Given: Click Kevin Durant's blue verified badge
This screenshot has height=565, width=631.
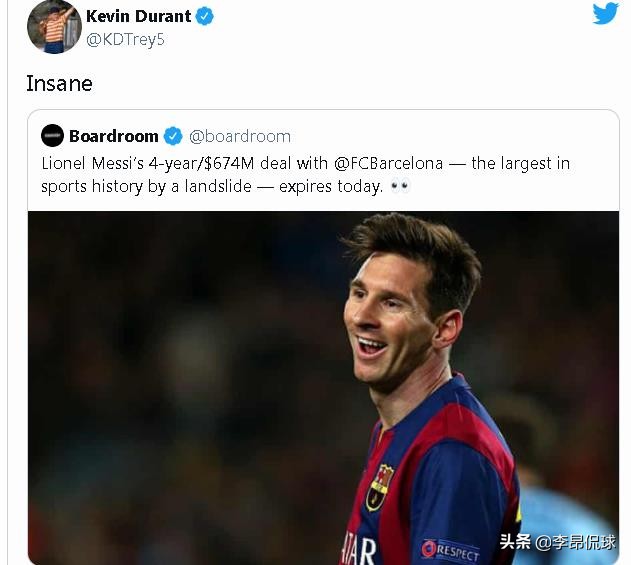Looking at the screenshot, I should coord(205,17).
